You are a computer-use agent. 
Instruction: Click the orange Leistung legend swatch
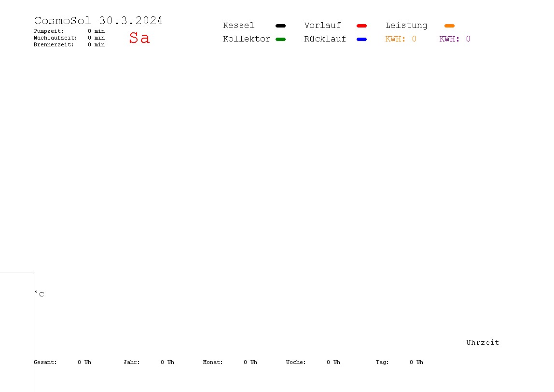(x=449, y=26)
